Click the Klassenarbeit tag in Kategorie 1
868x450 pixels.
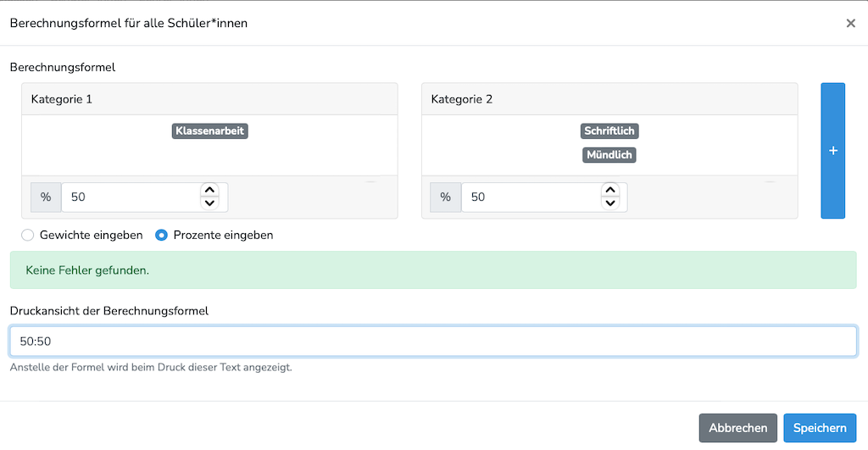pos(210,131)
